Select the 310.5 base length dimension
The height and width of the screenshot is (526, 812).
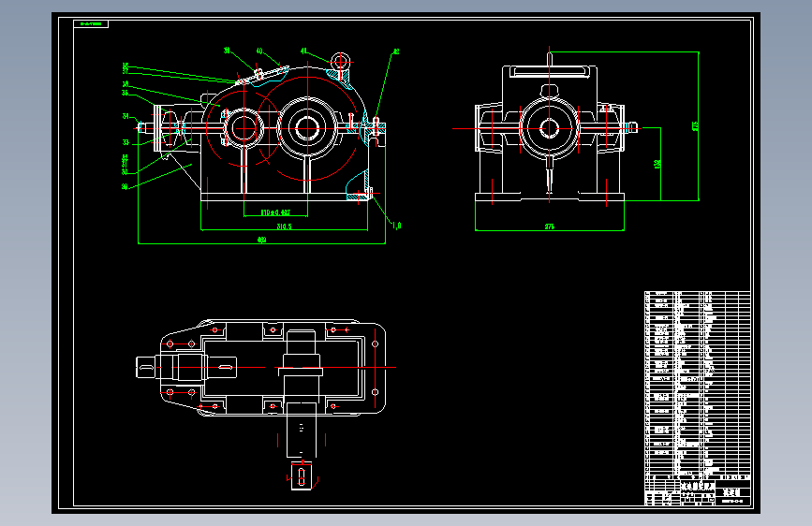[284, 226]
